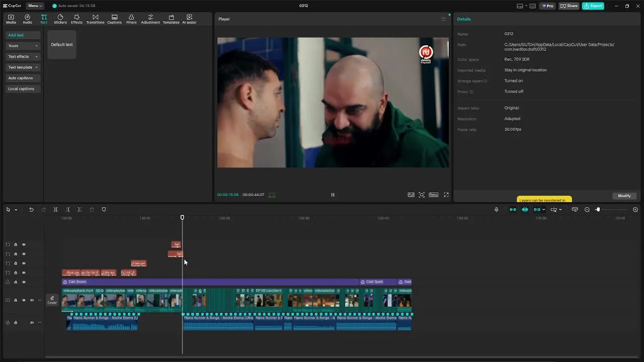Hide the Dark Brown filter track
Screen dimensions: 644x362
24,282
